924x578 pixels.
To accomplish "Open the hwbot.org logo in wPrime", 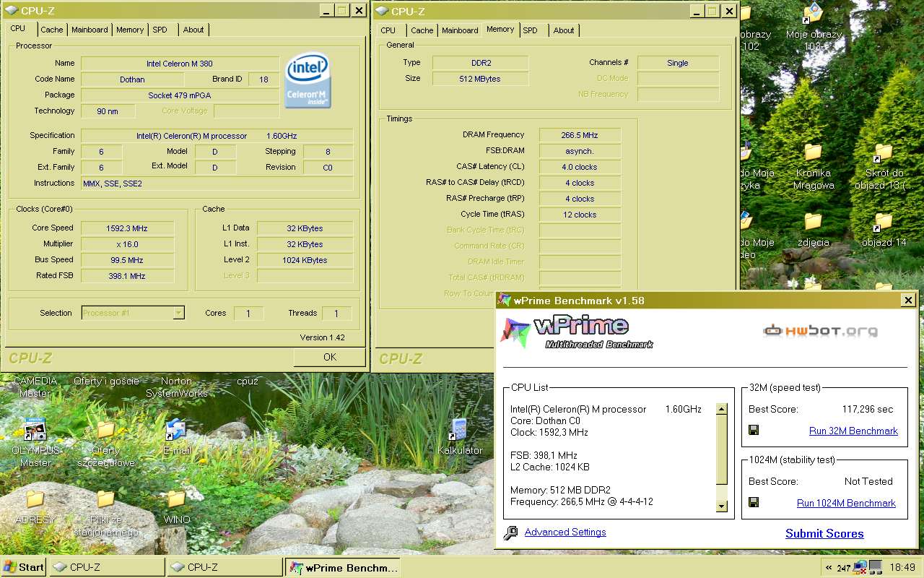I will coord(821,332).
